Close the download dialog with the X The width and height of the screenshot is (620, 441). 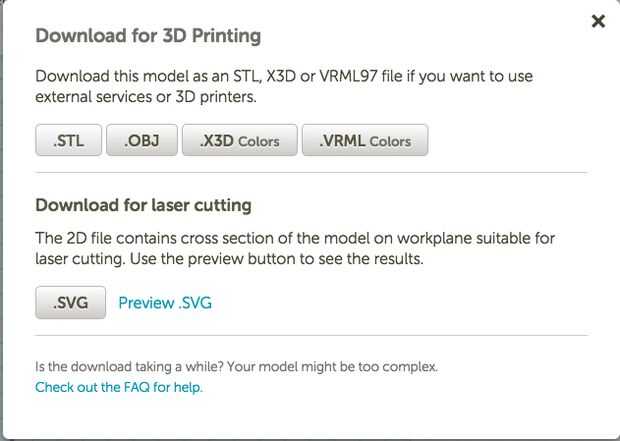(x=598, y=21)
